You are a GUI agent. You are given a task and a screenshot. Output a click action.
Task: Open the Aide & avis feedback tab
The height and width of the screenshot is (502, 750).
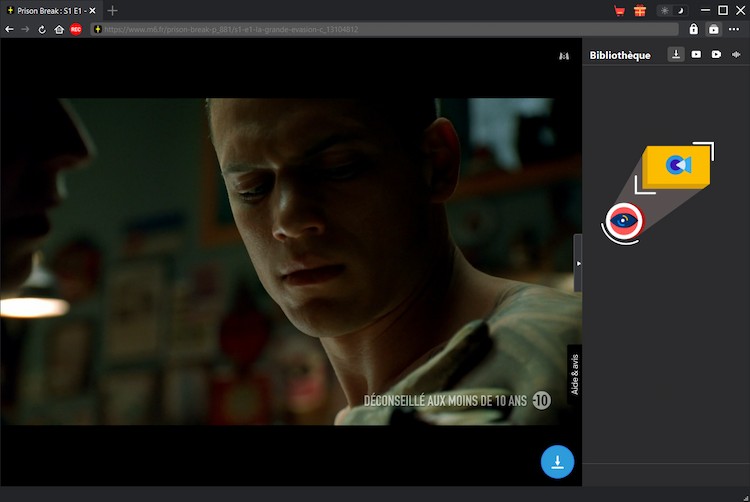574,374
